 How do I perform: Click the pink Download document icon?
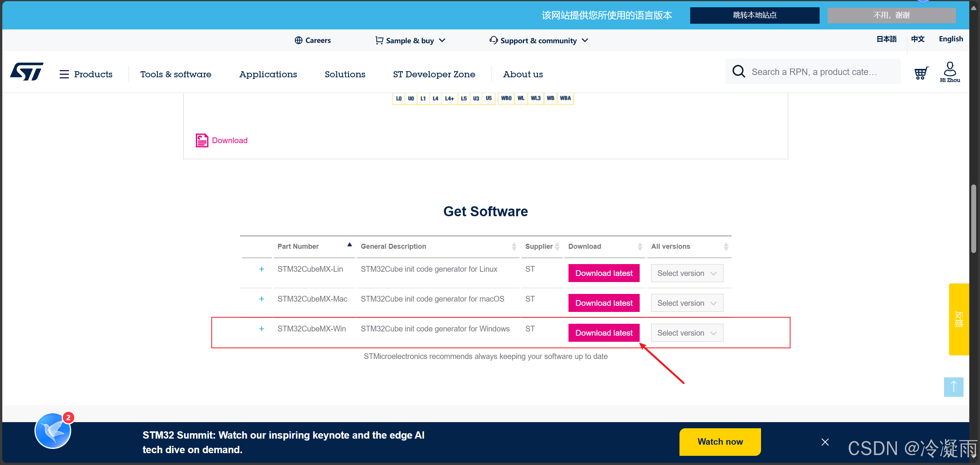pos(202,140)
